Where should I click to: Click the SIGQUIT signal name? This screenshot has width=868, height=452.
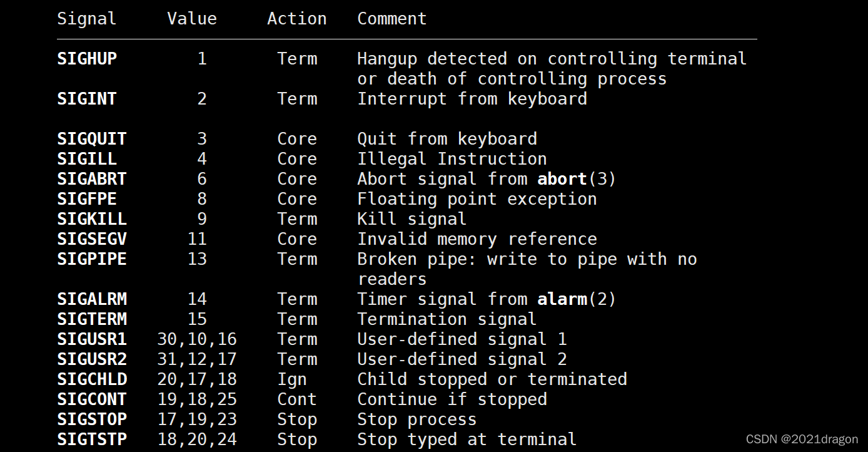pos(92,139)
